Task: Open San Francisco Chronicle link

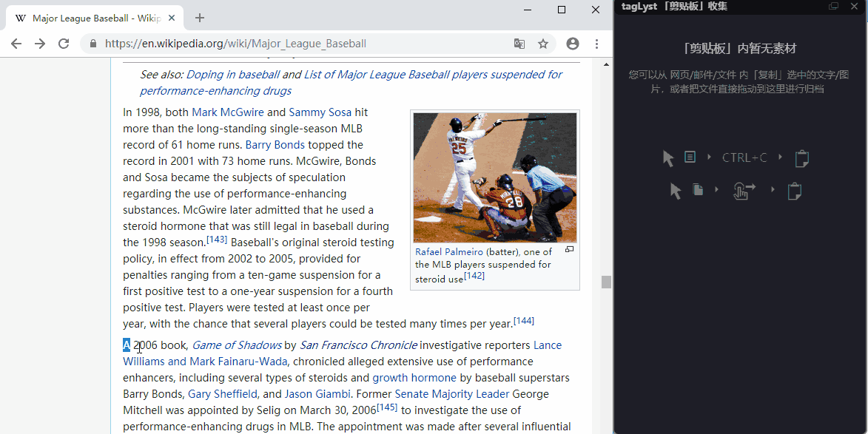Action: coord(358,345)
